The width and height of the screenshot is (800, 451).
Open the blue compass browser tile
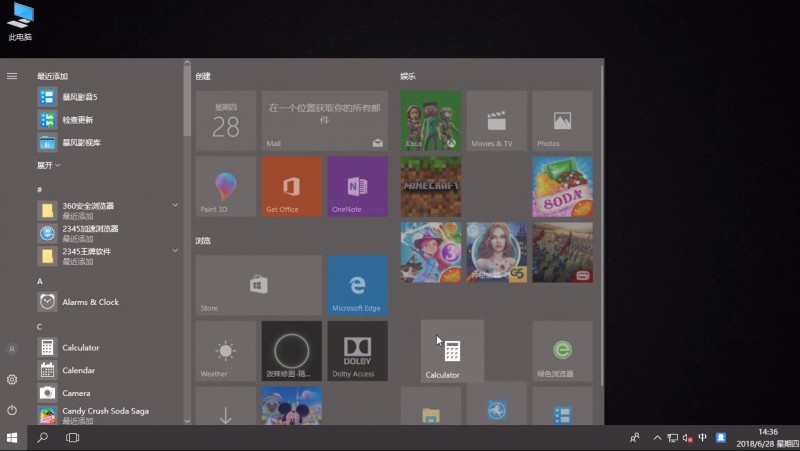pyautogui.click(x=497, y=406)
